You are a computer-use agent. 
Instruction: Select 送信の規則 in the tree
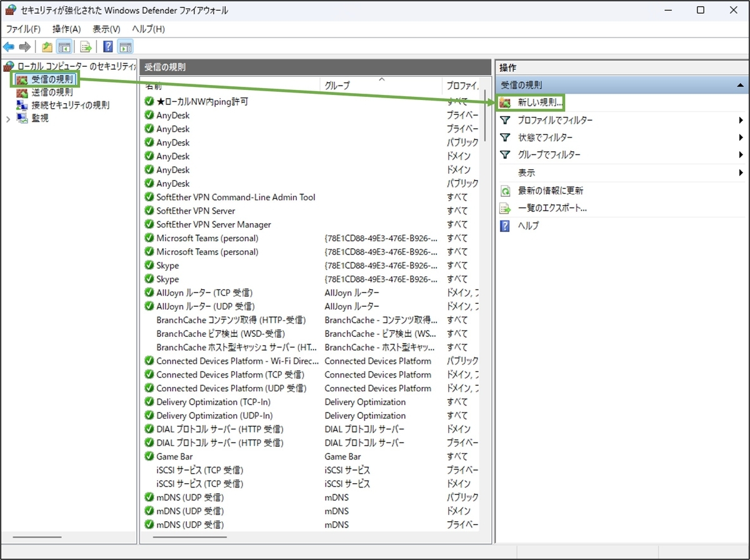tap(52, 92)
